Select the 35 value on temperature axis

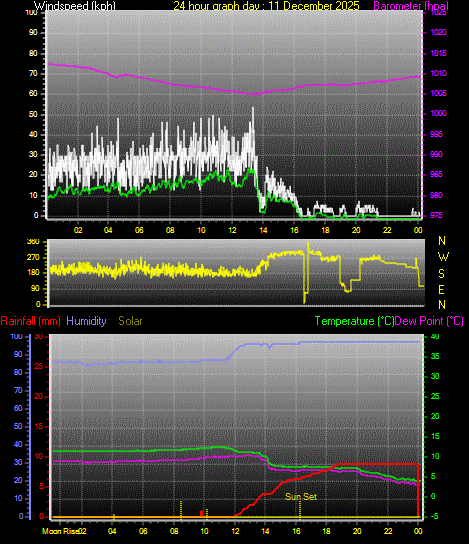coord(435,357)
